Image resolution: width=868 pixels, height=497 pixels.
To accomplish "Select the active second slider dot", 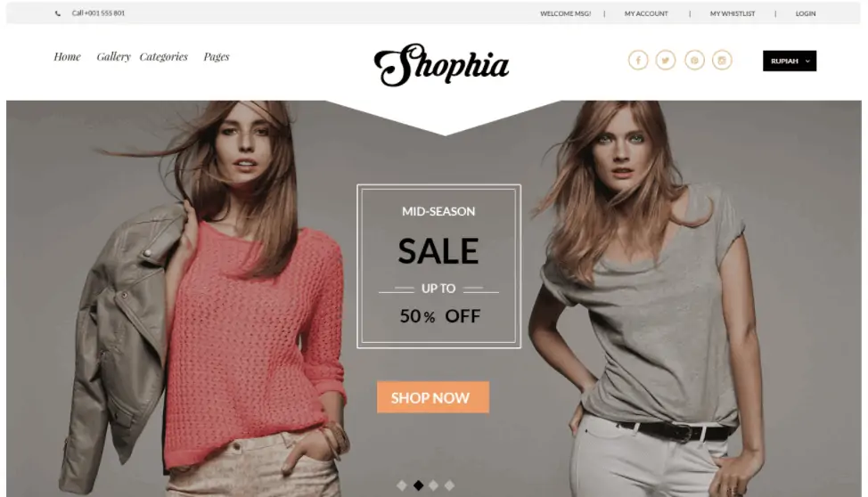I will 419,485.
